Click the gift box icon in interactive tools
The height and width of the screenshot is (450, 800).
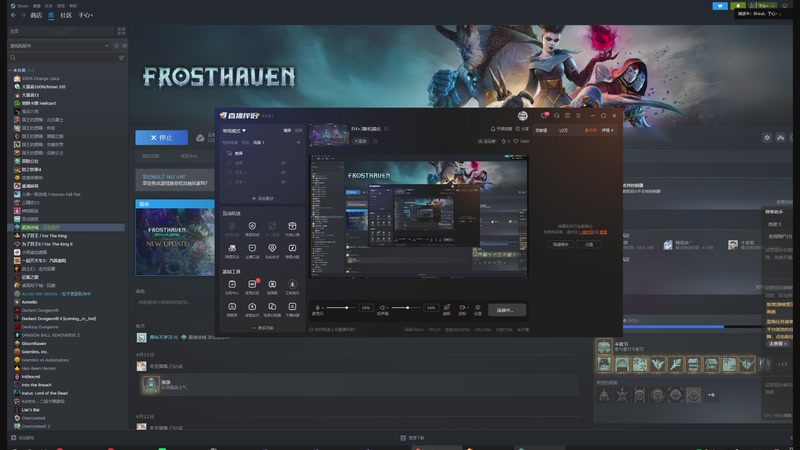pyautogui.click(x=292, y=226)
